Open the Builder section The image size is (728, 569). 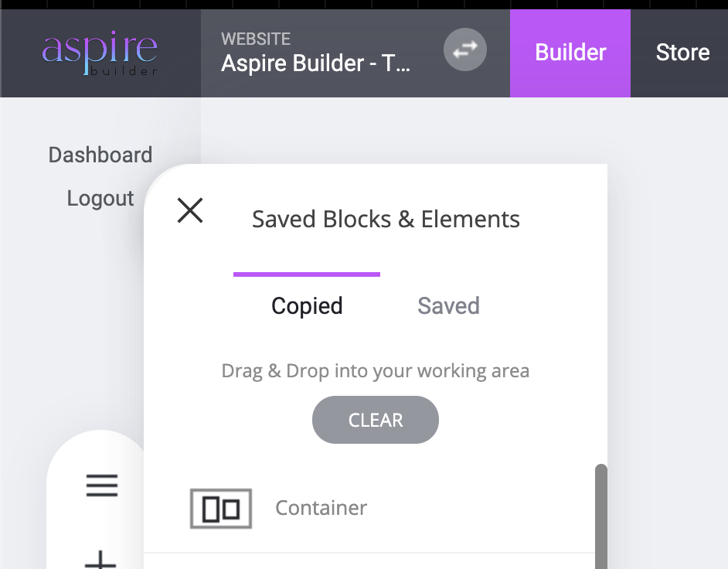(570, 53)
